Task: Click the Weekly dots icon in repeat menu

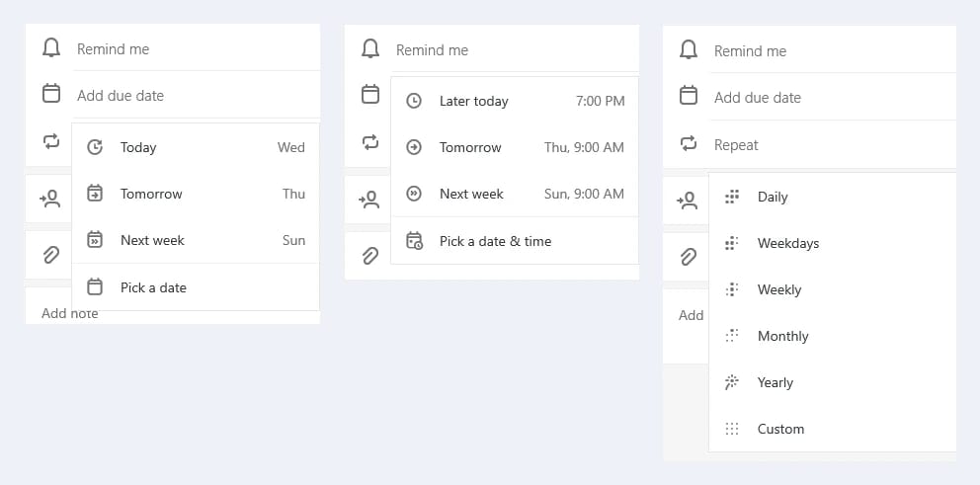Action: 732,289
